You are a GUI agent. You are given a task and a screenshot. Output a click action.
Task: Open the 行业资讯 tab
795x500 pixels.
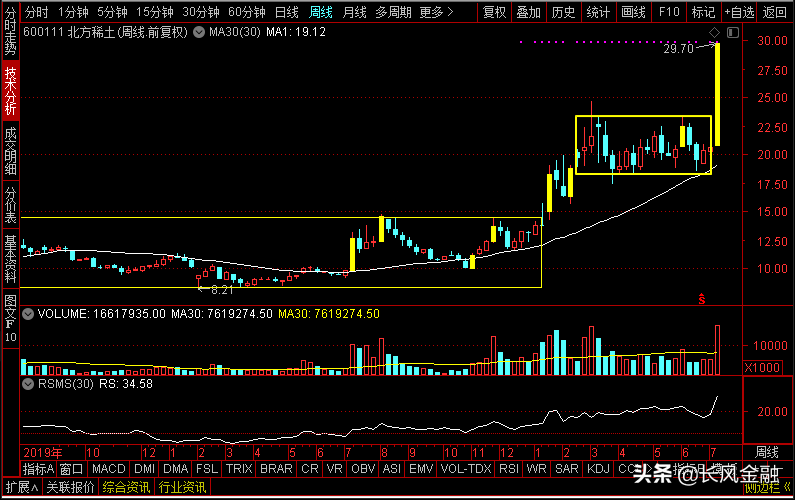pos(182,487)
